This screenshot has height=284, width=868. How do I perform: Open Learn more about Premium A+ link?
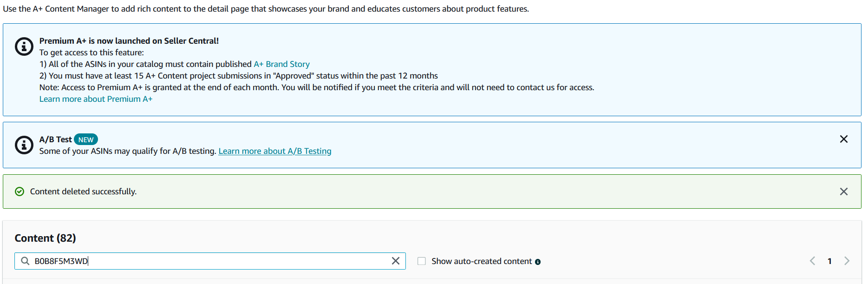pyautogui.click(x=96, y=99)
